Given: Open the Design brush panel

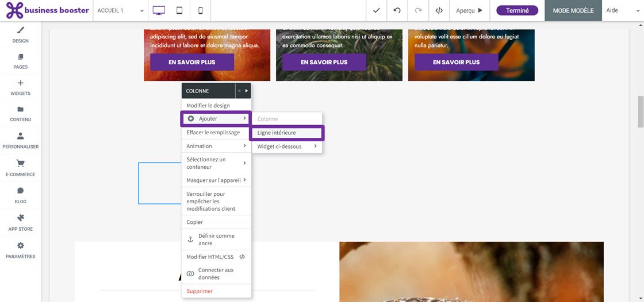Looking at the screenshot, I should (x=21, y=34).
